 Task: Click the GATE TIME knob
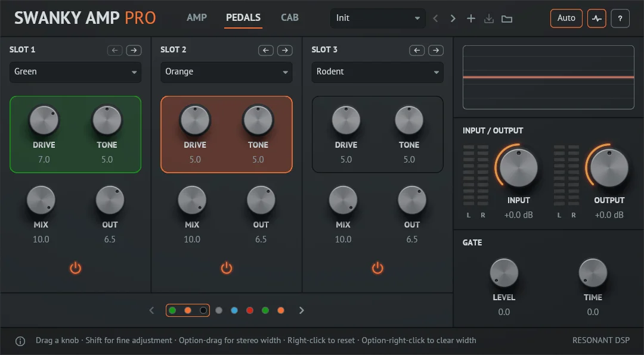(593, 273)
